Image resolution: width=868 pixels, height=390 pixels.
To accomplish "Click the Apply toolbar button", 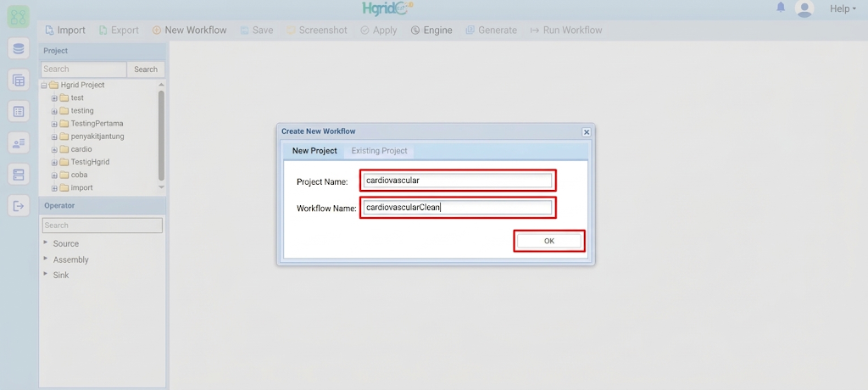I will coord(379,30).
